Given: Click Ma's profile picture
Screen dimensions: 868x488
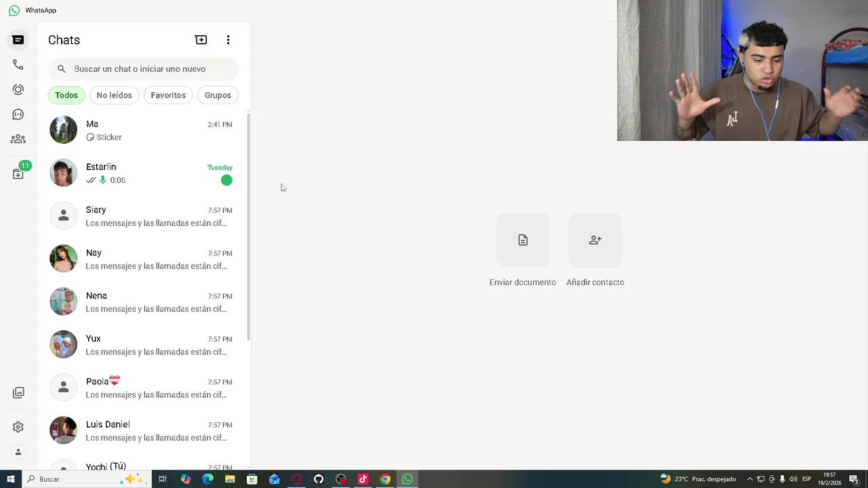Looking at the screenshot, I should tap(64, 130).
